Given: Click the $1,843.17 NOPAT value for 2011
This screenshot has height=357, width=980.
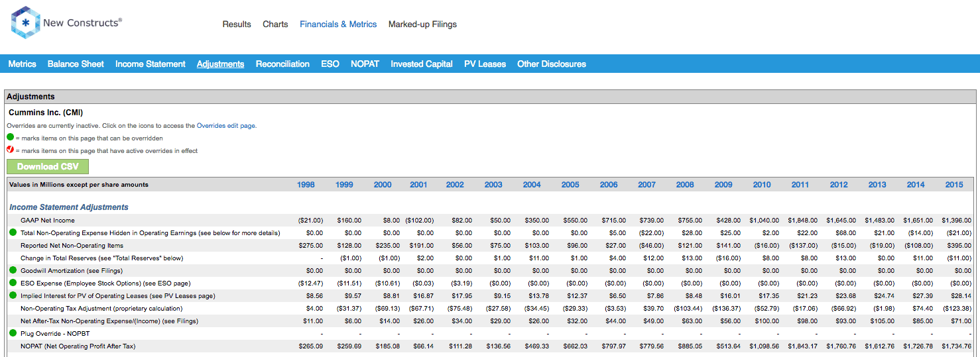Looking at the screenshot, I should pos(803,346).
